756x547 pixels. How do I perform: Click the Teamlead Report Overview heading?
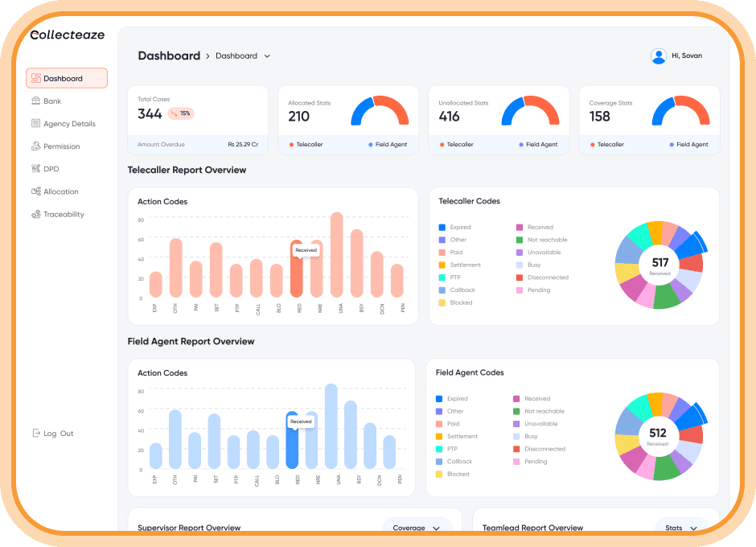coord(532,527)
